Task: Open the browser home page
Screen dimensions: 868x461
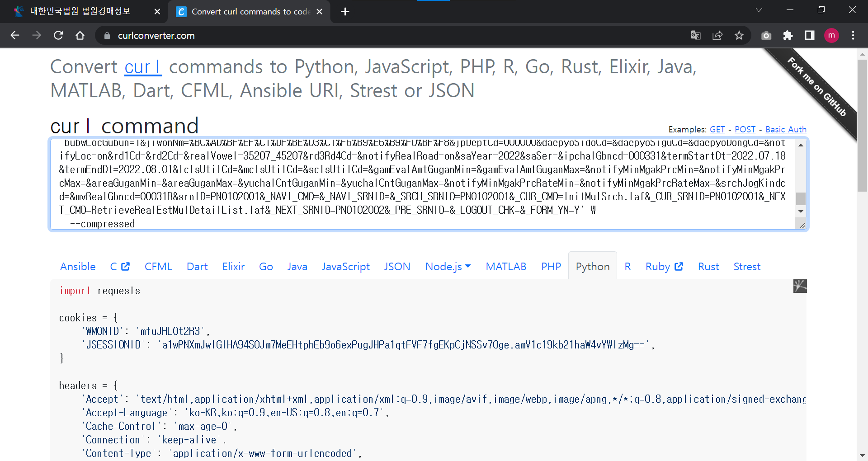Action: pos(80,35)
